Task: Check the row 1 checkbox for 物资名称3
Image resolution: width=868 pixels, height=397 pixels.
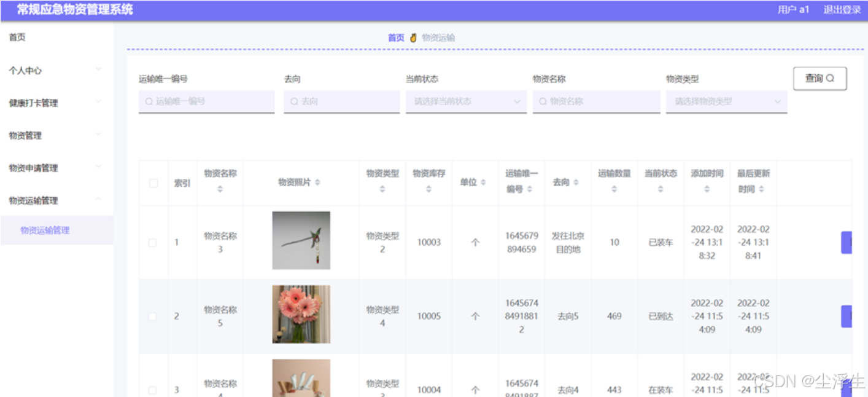Action: [x=153, y=243]
